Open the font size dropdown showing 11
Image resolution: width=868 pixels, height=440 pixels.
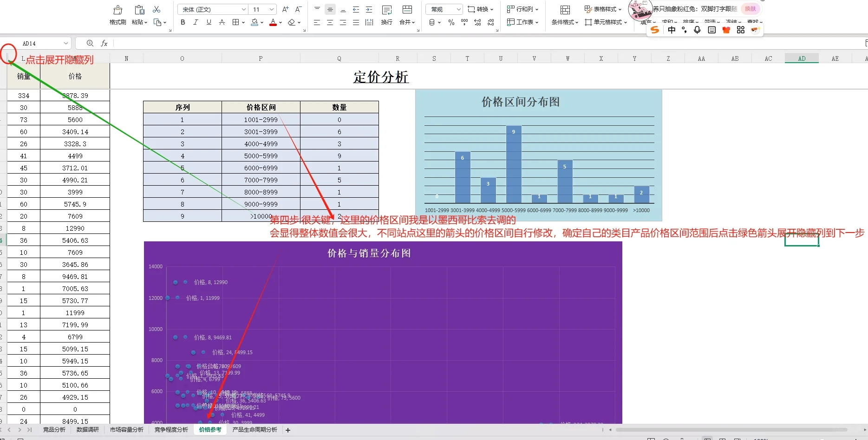[x=263, y=9]
